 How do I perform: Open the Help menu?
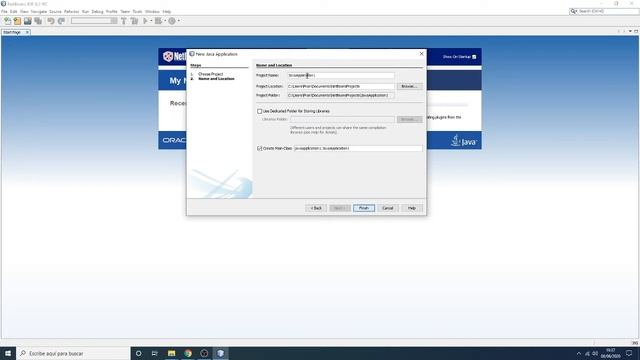tap(167, 12)
